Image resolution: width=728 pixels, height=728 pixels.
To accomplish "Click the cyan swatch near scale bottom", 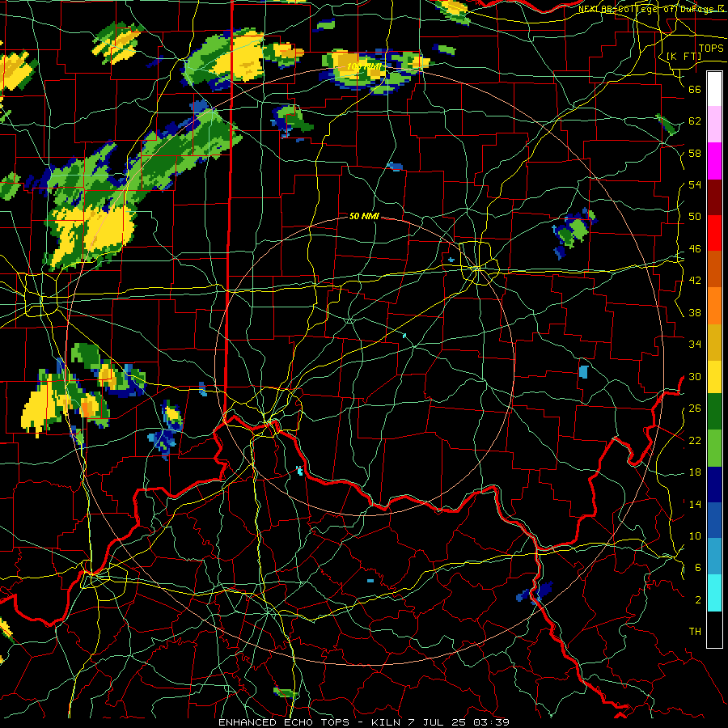I will (x=714, y=592).
